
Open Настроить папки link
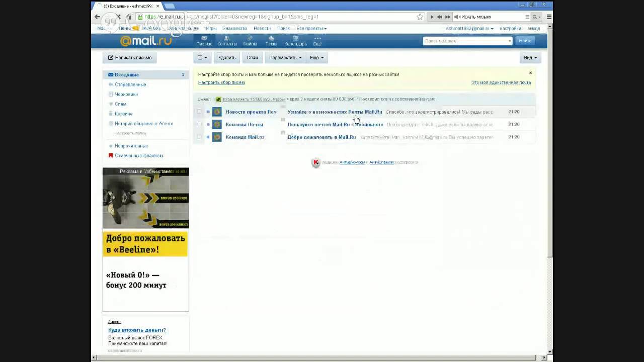click(130, 133)
